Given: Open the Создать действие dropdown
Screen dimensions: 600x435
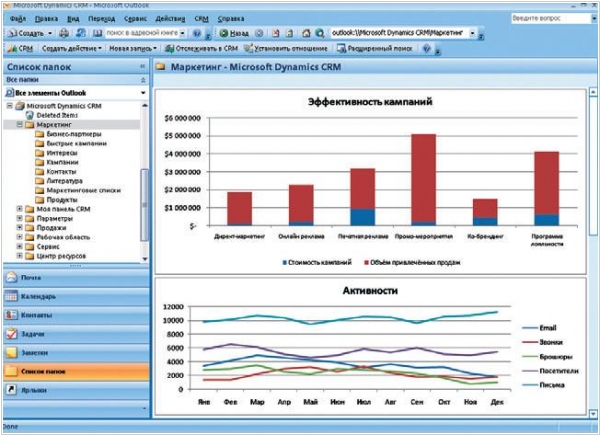Looking at the screenshot, I should click(x=72, y=49).
